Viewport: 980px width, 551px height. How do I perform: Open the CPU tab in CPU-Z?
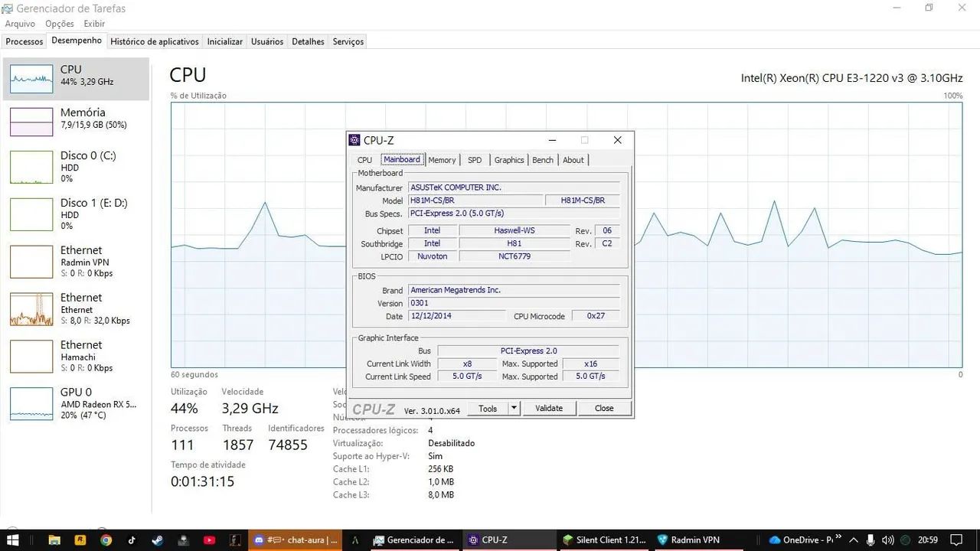tap(364, 160)
